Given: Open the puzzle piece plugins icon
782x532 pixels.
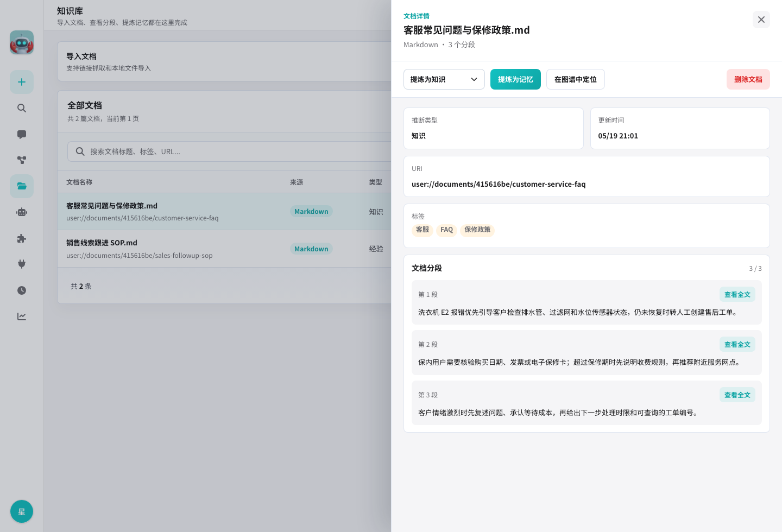Looking at the screenshot, I should click(x=22, y=238).
